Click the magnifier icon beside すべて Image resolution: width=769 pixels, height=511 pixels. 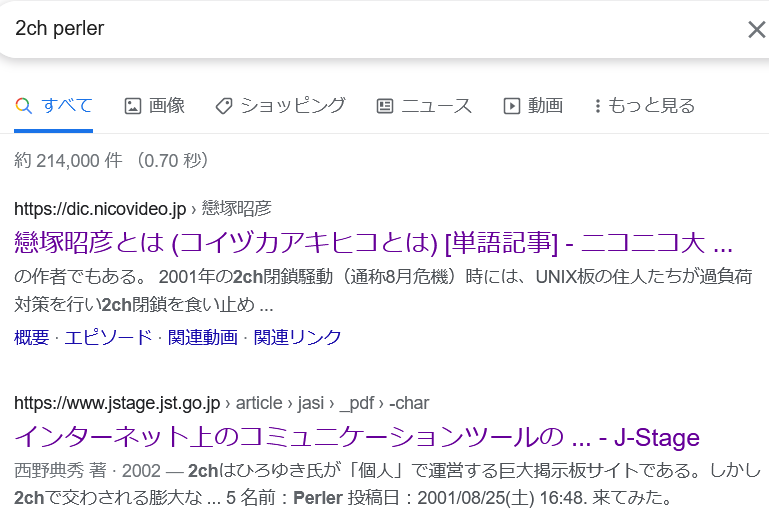(24, 106)
